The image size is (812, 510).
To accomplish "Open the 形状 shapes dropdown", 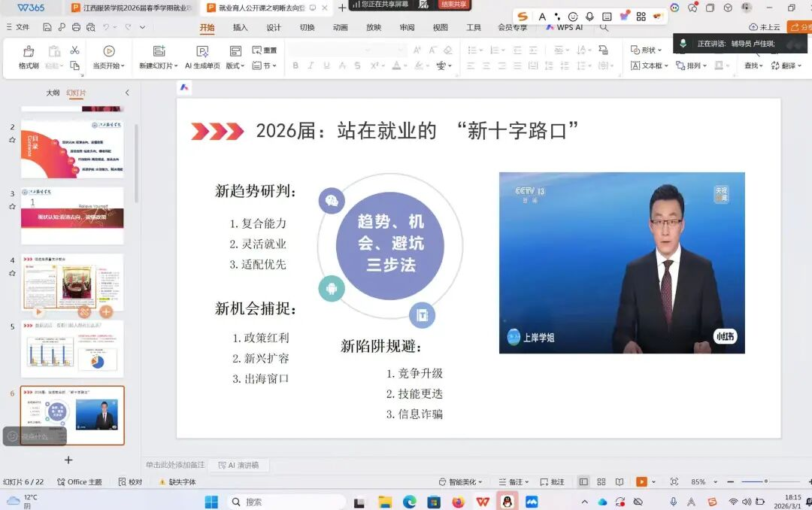I will 646,50.
